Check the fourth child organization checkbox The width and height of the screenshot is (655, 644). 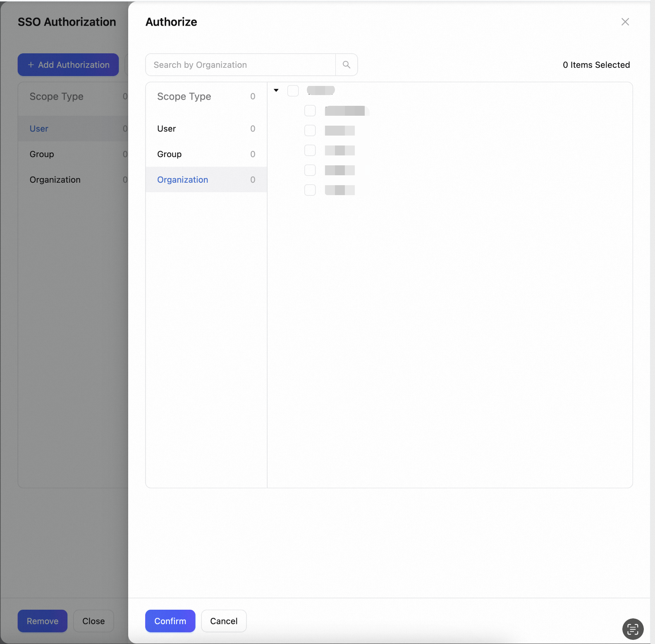[x=310, y=170]
